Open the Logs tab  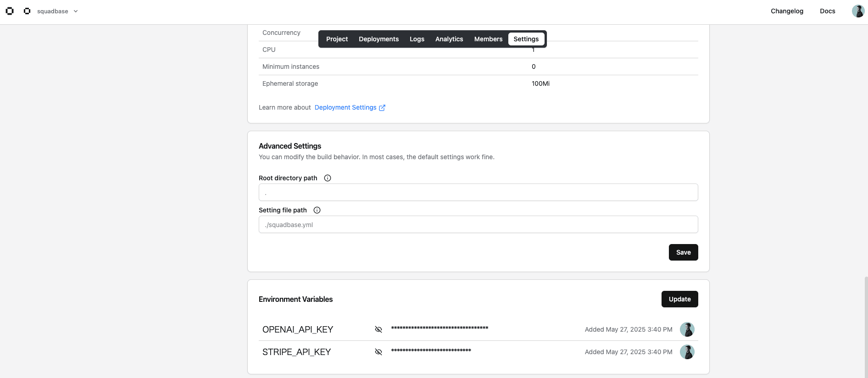[x=417, y=39]
